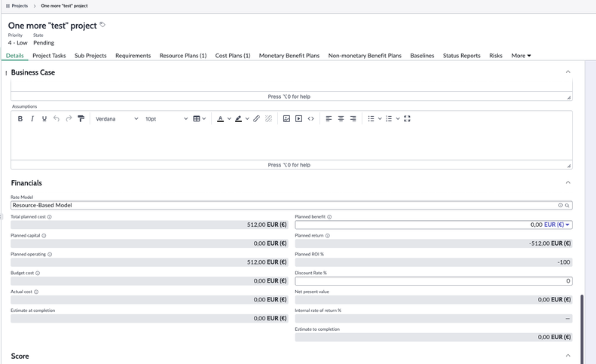Open the Verdana font family dropdown
This screenshot has width=596, height=364.
click(x=117, y=118)
